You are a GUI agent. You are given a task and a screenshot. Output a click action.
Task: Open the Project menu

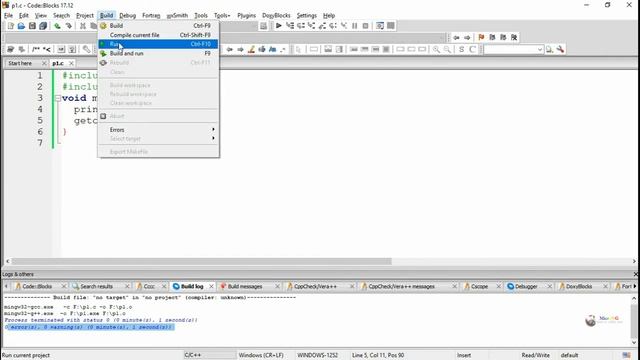[85, 16]
